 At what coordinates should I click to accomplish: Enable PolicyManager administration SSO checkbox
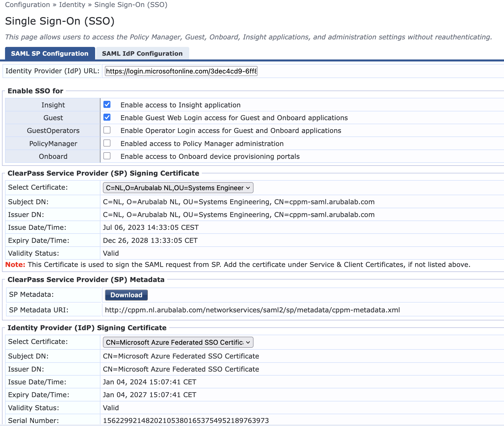point(107,143)
